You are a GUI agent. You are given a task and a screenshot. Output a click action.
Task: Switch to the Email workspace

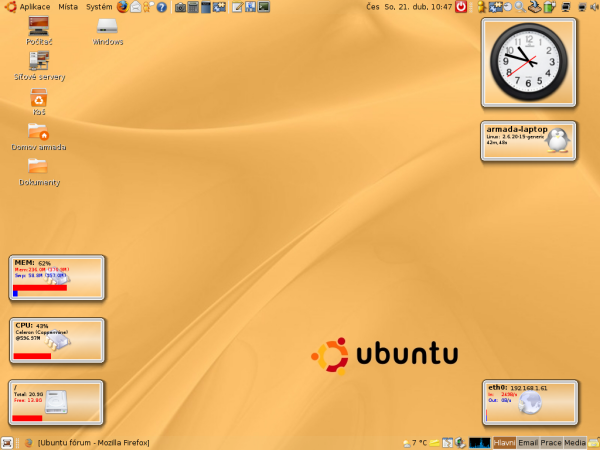528,443
